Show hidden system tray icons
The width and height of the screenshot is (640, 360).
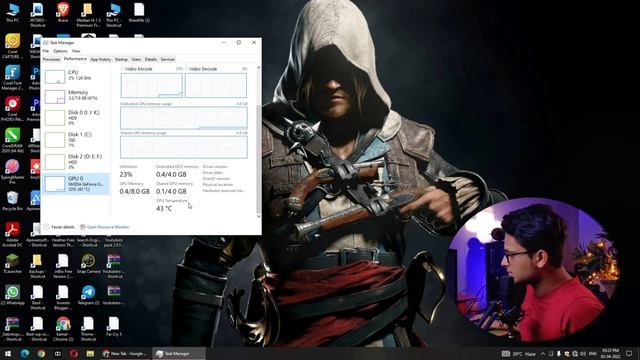[543, 353]
